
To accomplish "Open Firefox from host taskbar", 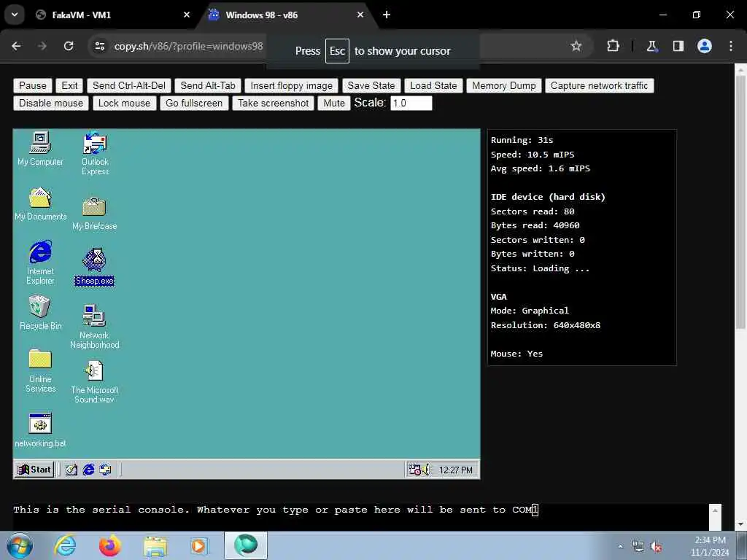I will coord(110,545).
